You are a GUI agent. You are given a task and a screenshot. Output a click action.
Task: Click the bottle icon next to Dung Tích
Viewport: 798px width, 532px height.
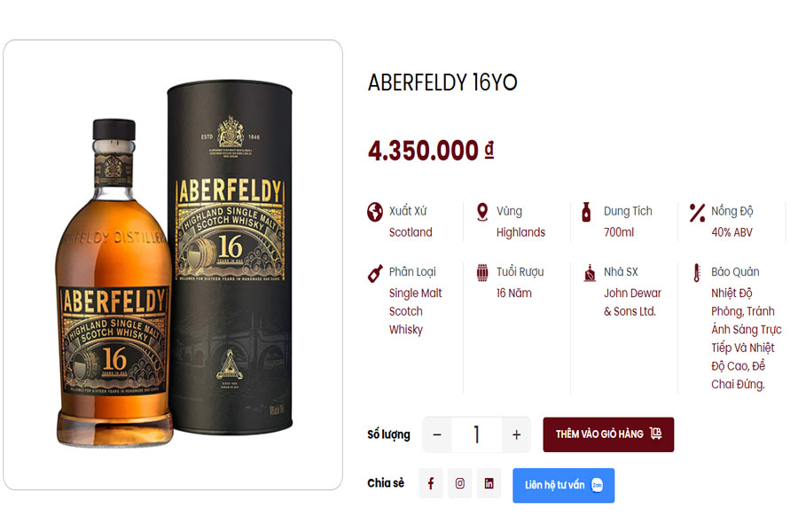[585, 211]
